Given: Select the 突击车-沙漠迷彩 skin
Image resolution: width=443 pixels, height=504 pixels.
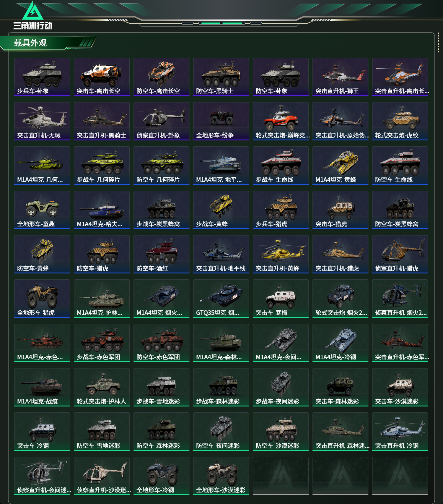Looking at the screenshot, I should [400, 387].
